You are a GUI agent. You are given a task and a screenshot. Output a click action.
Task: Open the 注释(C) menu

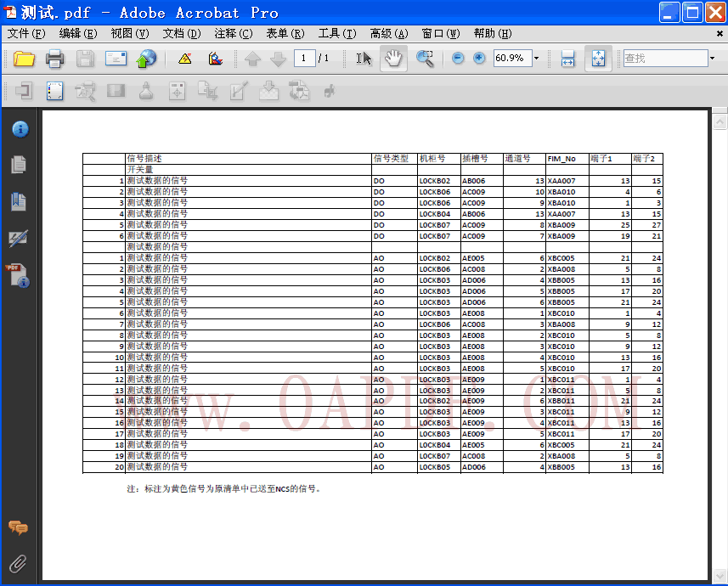(x=234, y=33)
